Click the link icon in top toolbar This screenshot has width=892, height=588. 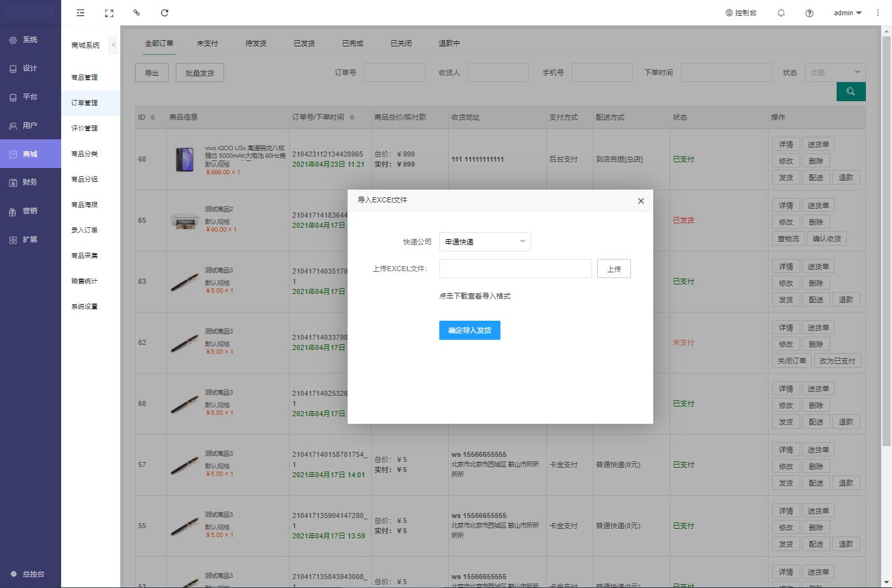click(136, 13)
